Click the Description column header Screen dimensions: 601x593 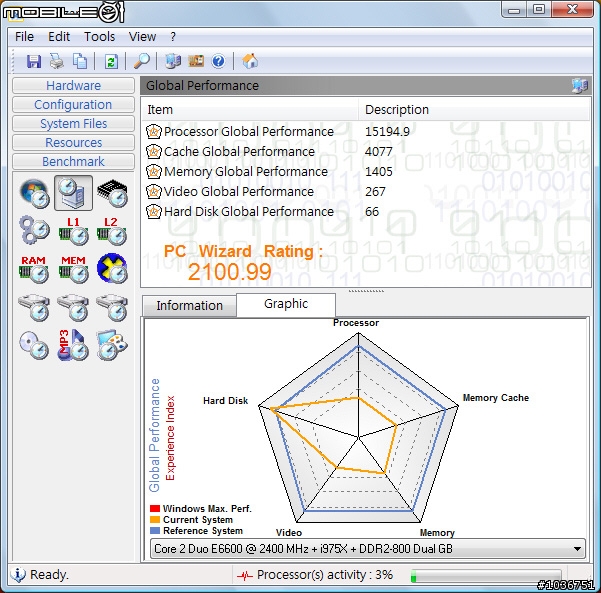[474, 110]
